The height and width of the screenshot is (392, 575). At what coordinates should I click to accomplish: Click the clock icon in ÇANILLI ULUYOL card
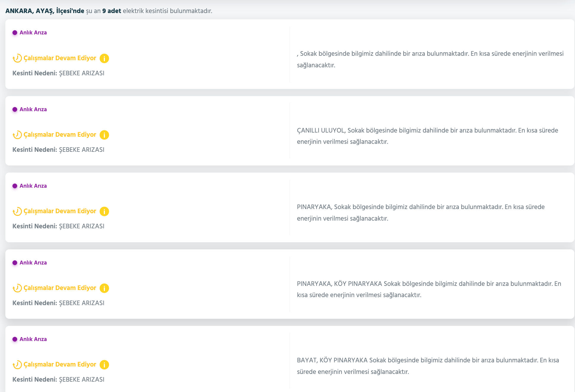(17, 135)
